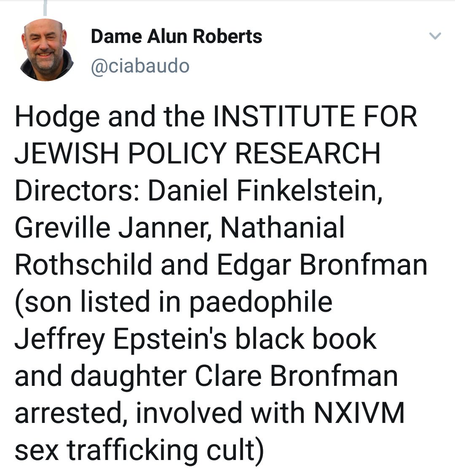Open the tweet options chevron menu
Screen dimensions: 455x476
pos(434,37)
